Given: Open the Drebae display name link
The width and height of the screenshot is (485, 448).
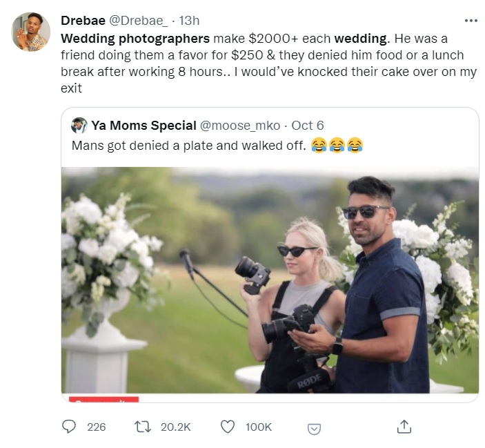Looking at the screenshot, I should point(82,20).
